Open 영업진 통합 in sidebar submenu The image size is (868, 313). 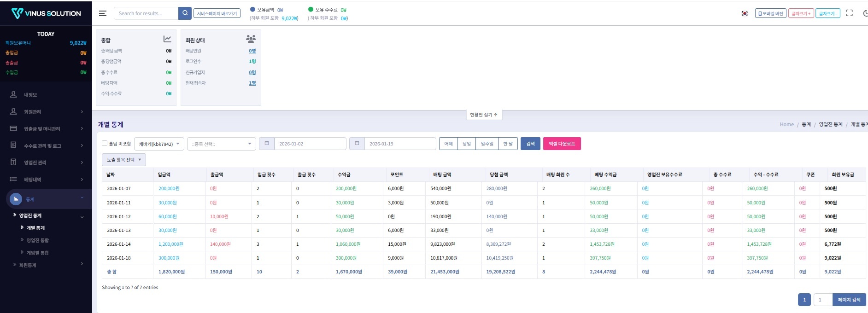38,240
